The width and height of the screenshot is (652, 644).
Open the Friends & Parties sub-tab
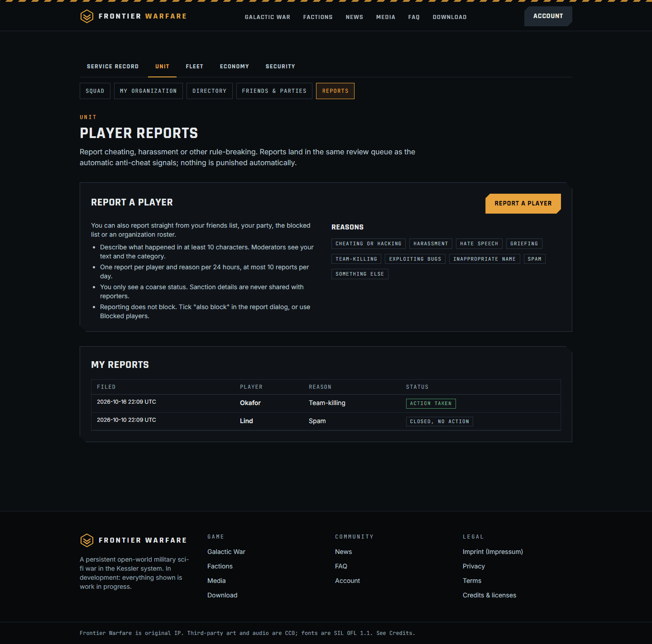pyautogui.click(x=274, y=91)
